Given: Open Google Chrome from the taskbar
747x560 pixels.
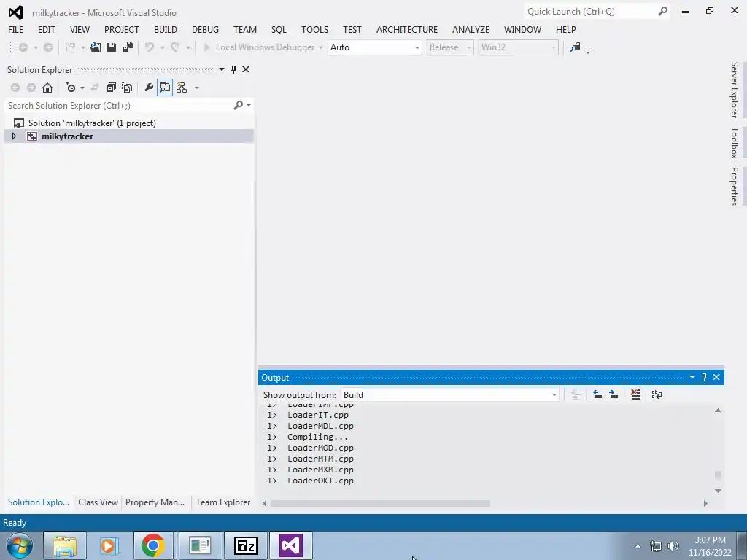Looking at the screenshot, I should [x=153, y=545].
